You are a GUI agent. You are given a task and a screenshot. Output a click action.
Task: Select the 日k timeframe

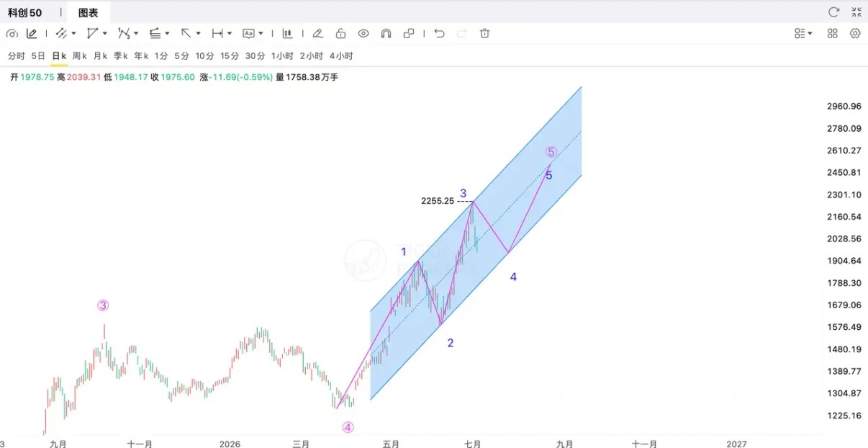(x=59, y=55)
